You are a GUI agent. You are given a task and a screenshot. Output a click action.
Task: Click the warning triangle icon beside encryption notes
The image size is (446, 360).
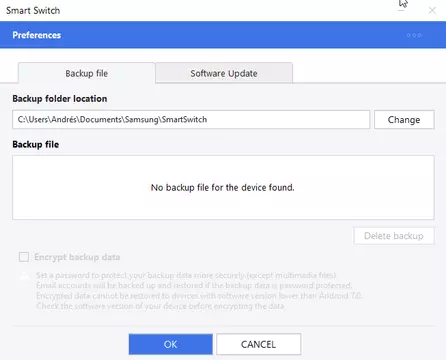point(24,276)
